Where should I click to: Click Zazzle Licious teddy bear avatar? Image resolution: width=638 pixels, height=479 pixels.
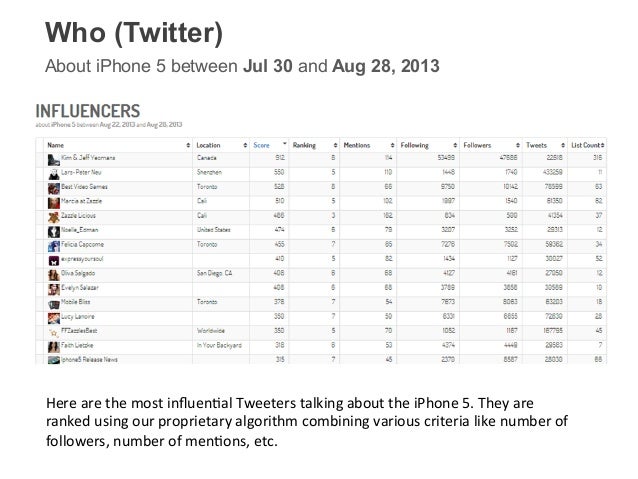[54, 218]
